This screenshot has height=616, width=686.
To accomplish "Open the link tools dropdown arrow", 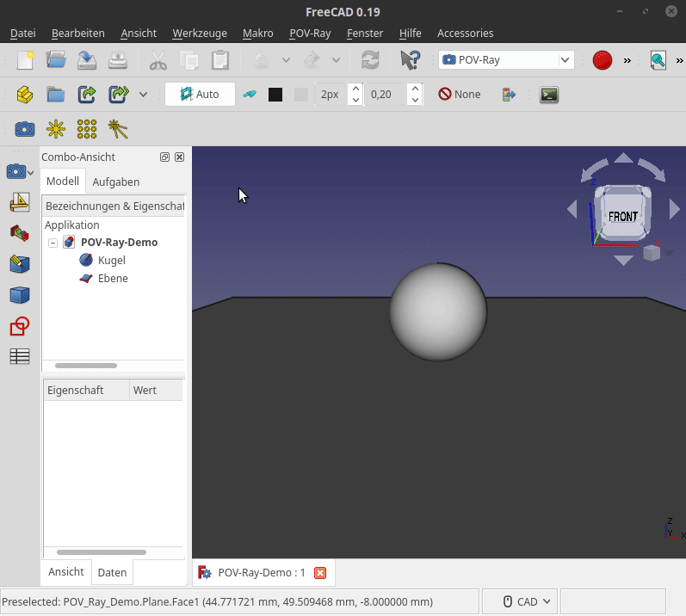I will (x=143, y=95).
